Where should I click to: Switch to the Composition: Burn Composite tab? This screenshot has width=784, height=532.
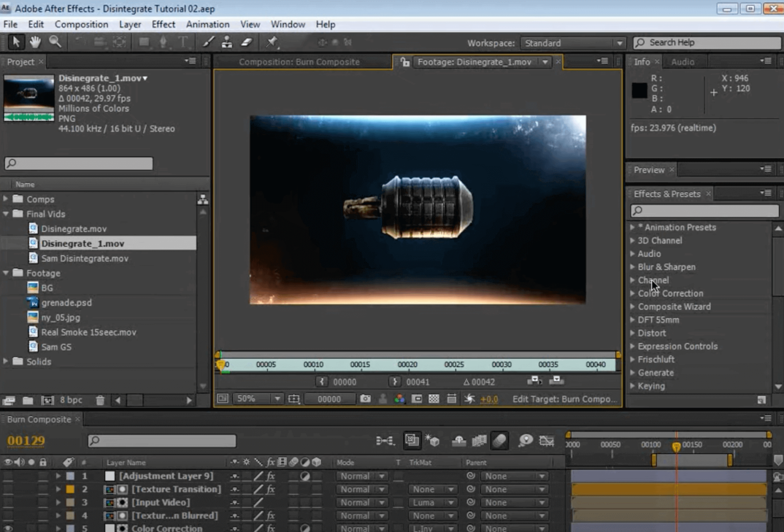299,62
